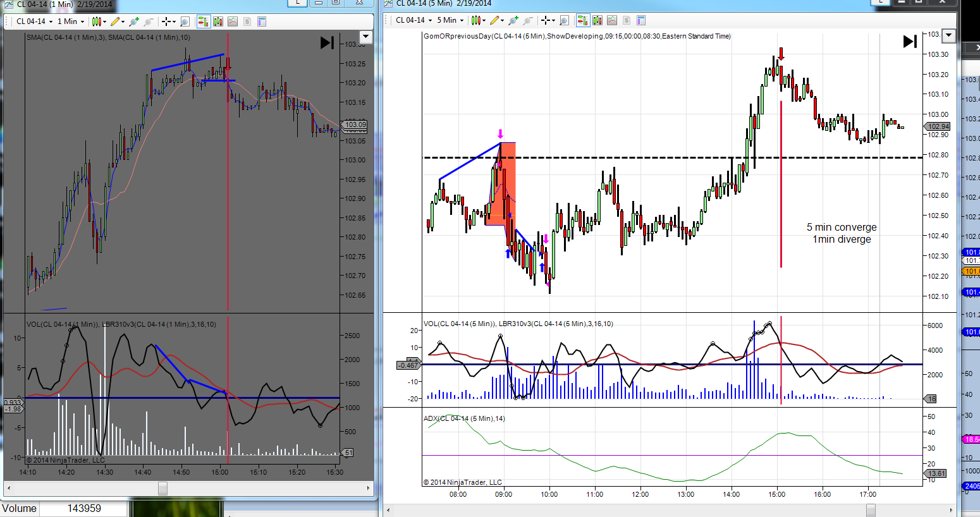Open the zoom frame magnifier in the 1 Min chart
Viewport: 980px width, 517px height.
pos(185,21)
